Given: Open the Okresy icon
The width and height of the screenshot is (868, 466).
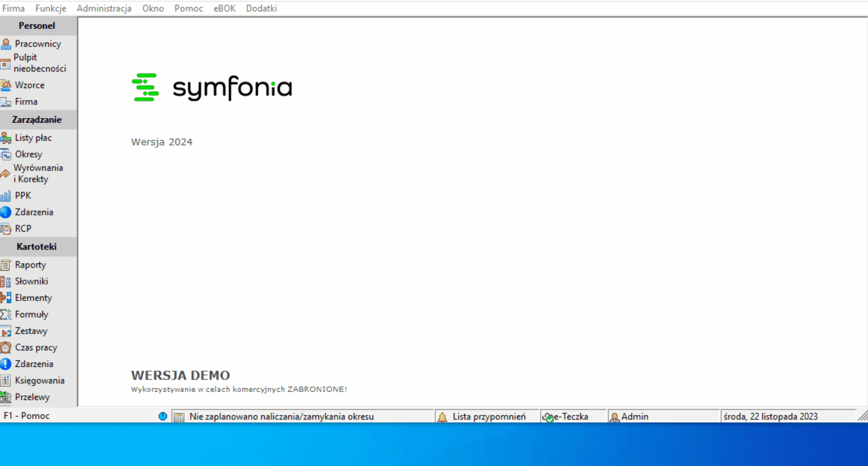Looking at the screenshot, I should pos(6,154).
